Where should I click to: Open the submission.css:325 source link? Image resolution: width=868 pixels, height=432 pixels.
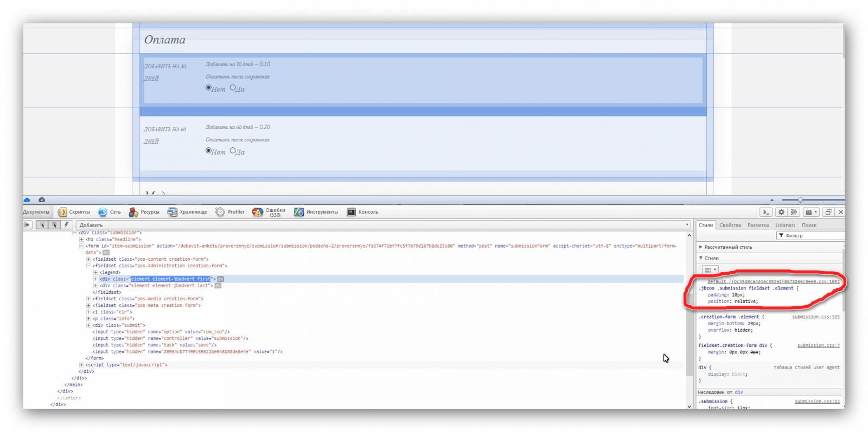815,317
